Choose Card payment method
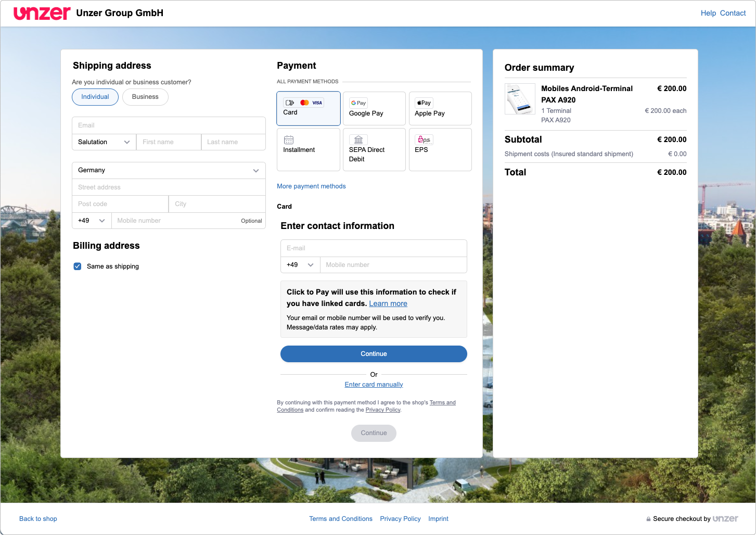 click(x=309, y=108)
